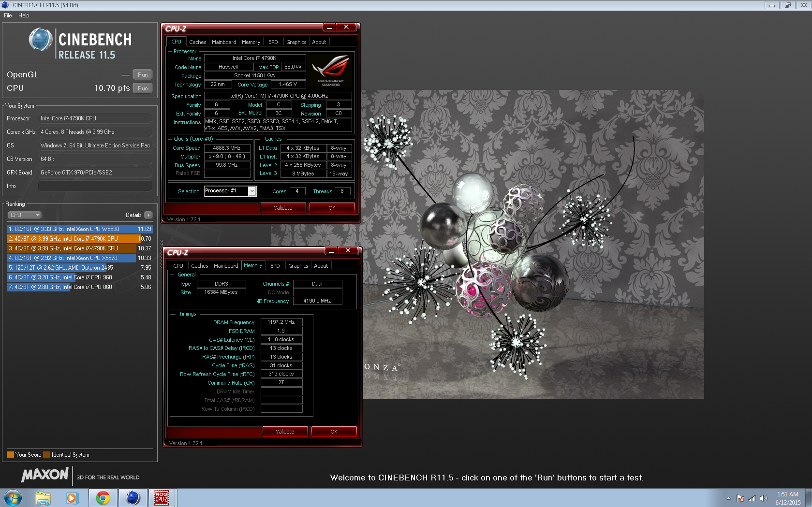Click the Core Voltage 1.465 V value
The image size is (812, 507).
288,84
